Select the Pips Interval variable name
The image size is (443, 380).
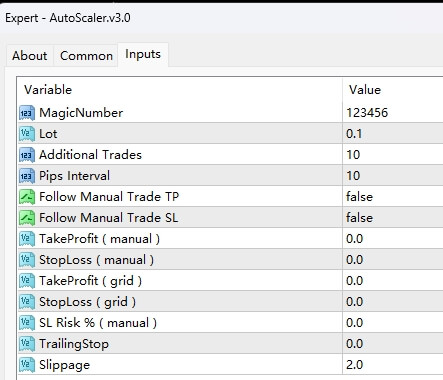pos(74,176)
